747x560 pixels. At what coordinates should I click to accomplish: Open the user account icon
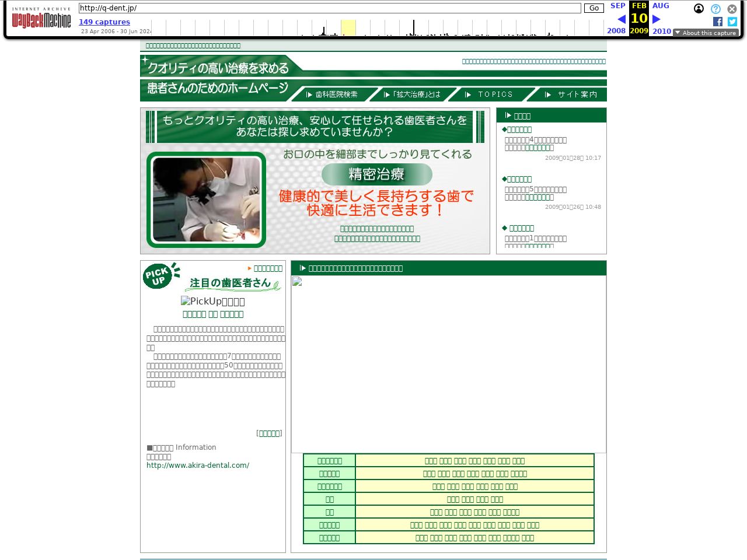[699, 9]
